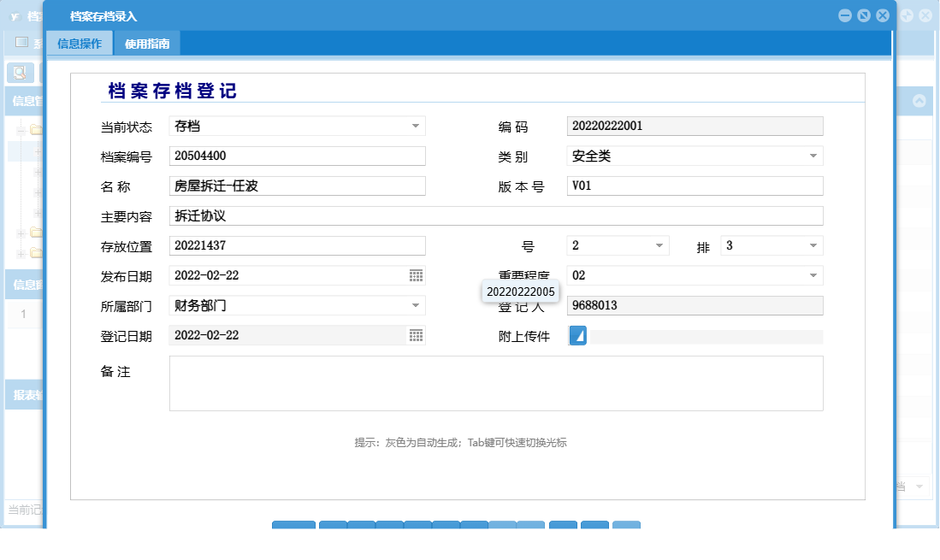Expand the 重要程度 dropdown showing 02

pos(813,275)
